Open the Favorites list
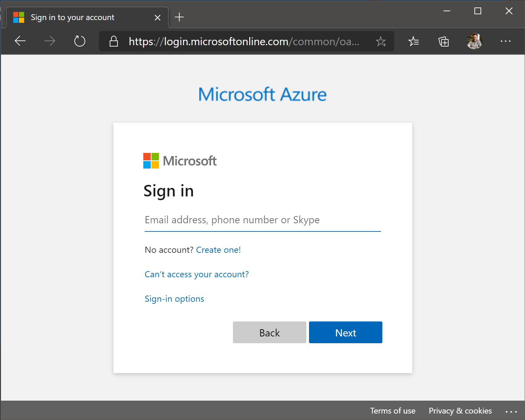525x420 pixels. 413,41
